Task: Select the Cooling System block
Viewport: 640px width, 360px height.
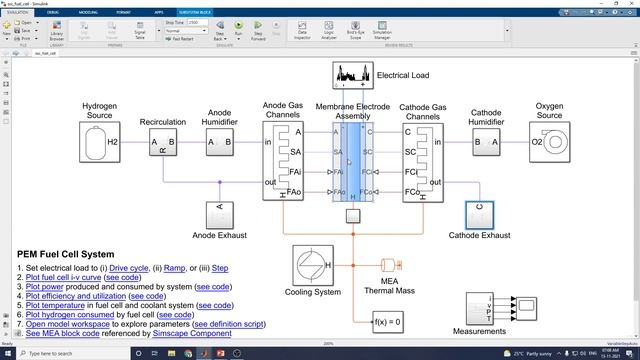Action: (x=313, y=265)
